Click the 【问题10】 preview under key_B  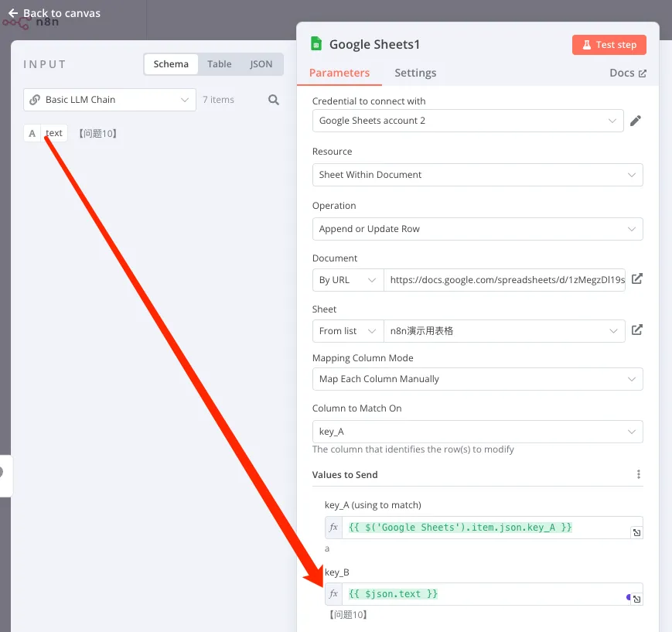coord(348,614)
